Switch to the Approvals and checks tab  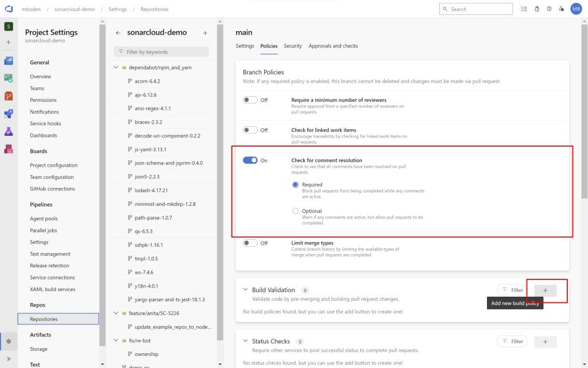click(x=333, y=46)
